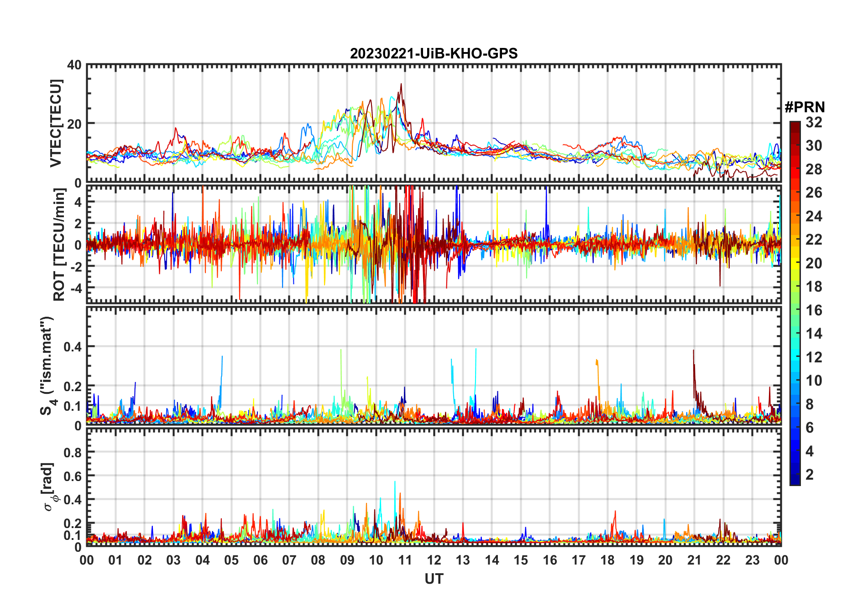Click x-axis hour label 23
Screen dimensions: 868x607
753,560
